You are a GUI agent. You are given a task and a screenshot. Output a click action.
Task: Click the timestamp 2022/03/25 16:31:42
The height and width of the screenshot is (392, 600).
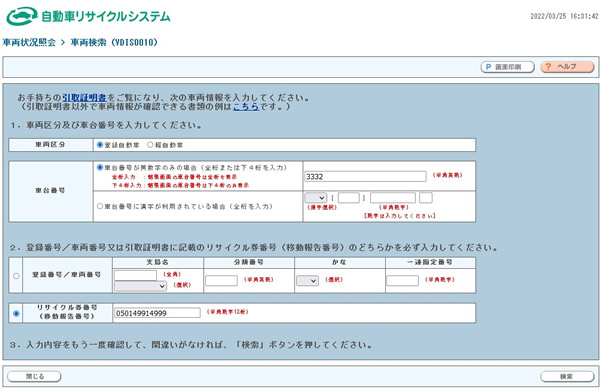pos(564,16)
